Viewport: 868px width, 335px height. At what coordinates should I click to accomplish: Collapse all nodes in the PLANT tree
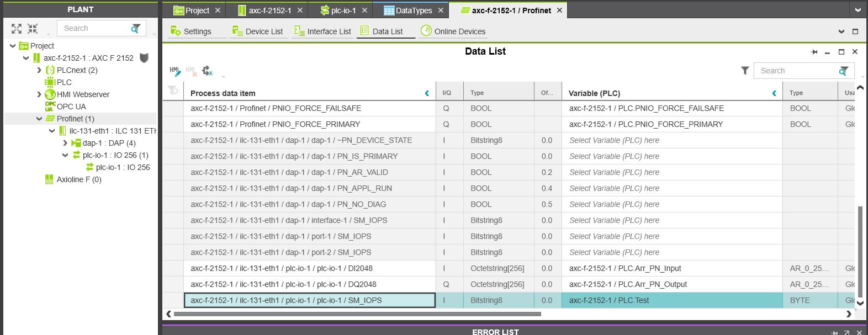33,28
